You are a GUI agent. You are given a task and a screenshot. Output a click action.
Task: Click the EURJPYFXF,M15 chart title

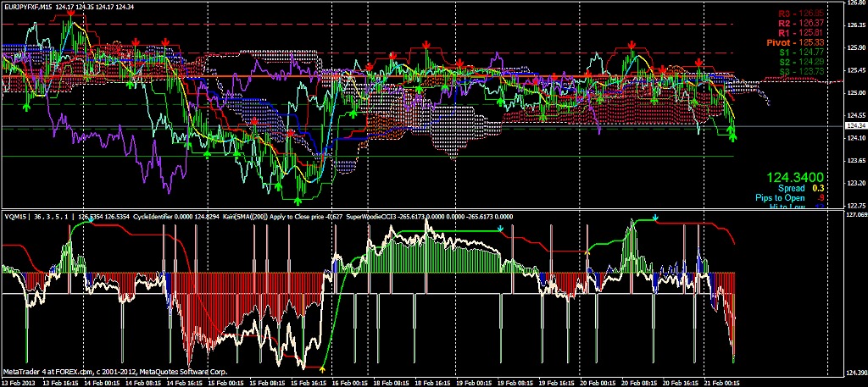coord(28,6)
